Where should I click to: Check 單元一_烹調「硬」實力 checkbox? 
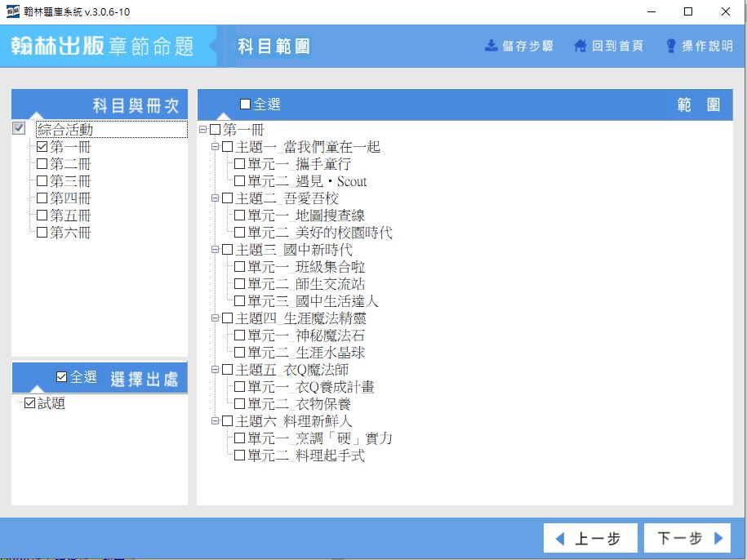pyautogui.click(x=240, y=438)
